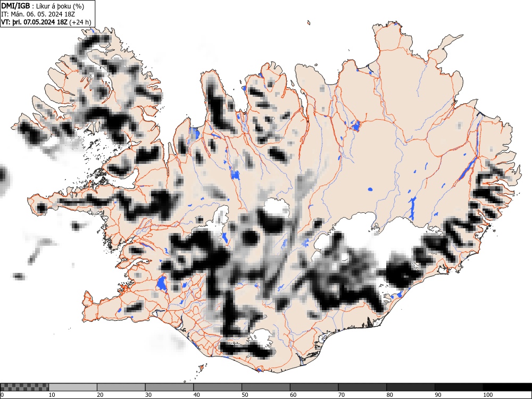Image resolution: width=532 pixels, height=399 pixels.
Task: Click the checkered 0-10 legend segment
Action: click(25, 387)
